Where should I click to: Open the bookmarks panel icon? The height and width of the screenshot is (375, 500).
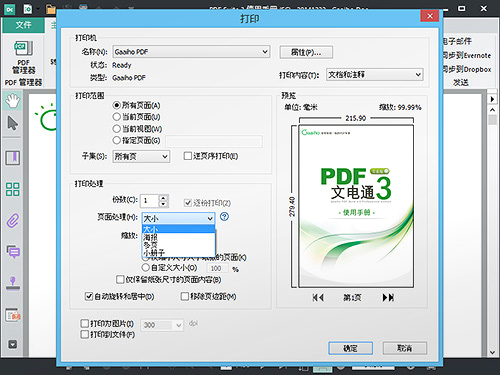(x=13, y=158)
